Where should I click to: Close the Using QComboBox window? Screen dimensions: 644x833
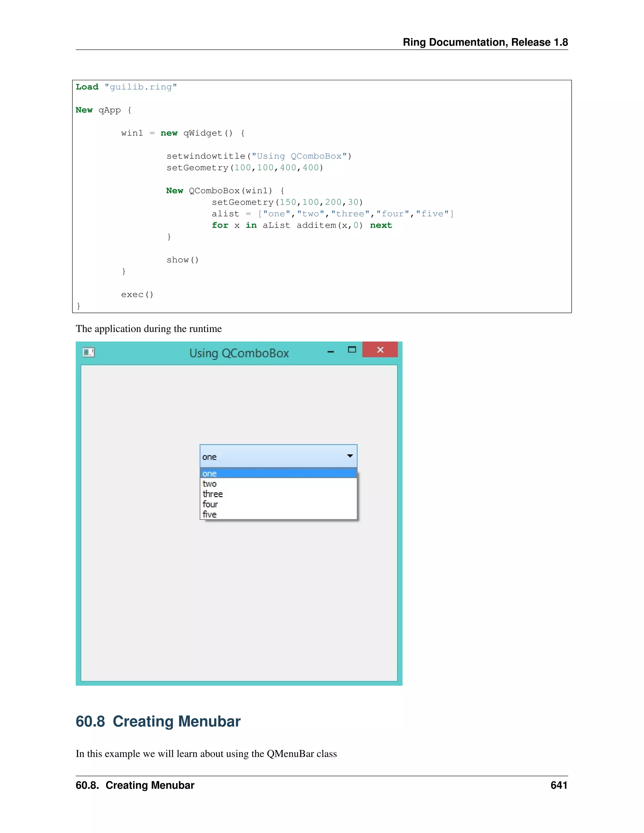click(x=380, y=350)
